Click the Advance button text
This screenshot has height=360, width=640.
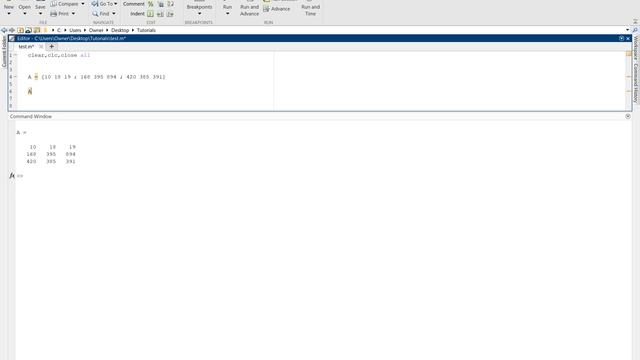click(280, 9)
